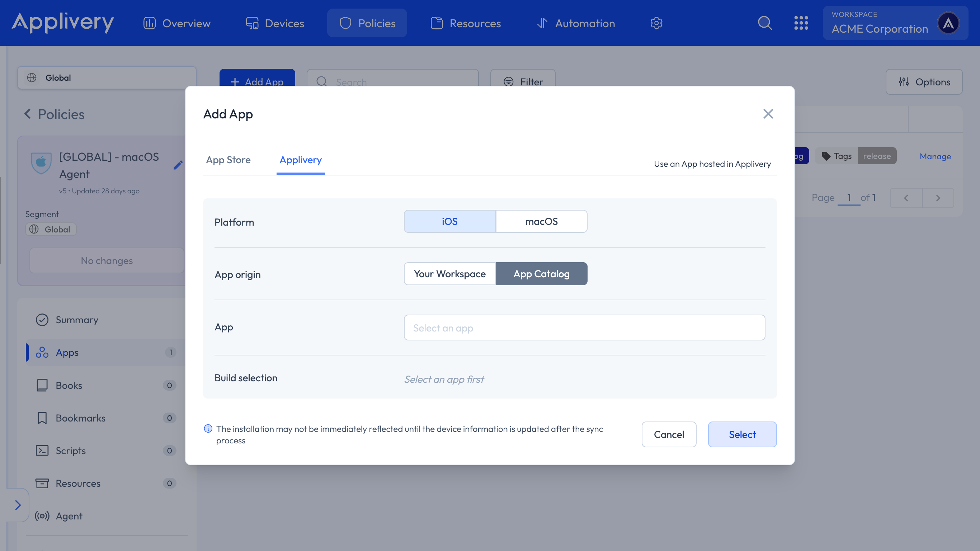Open the Select an app dropdown
This screenshot has width=980, height=551.
pyautogui.click(x=584, y=328)
